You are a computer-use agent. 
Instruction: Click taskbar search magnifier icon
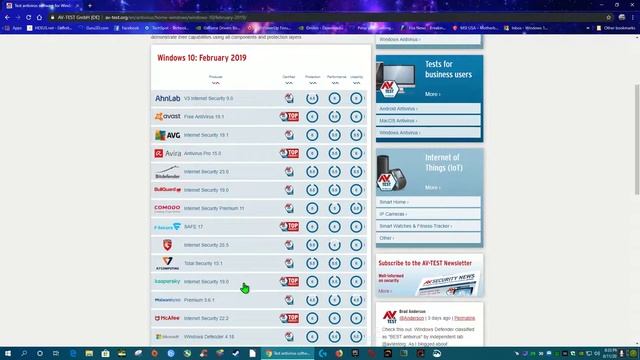tap(24, 353)
